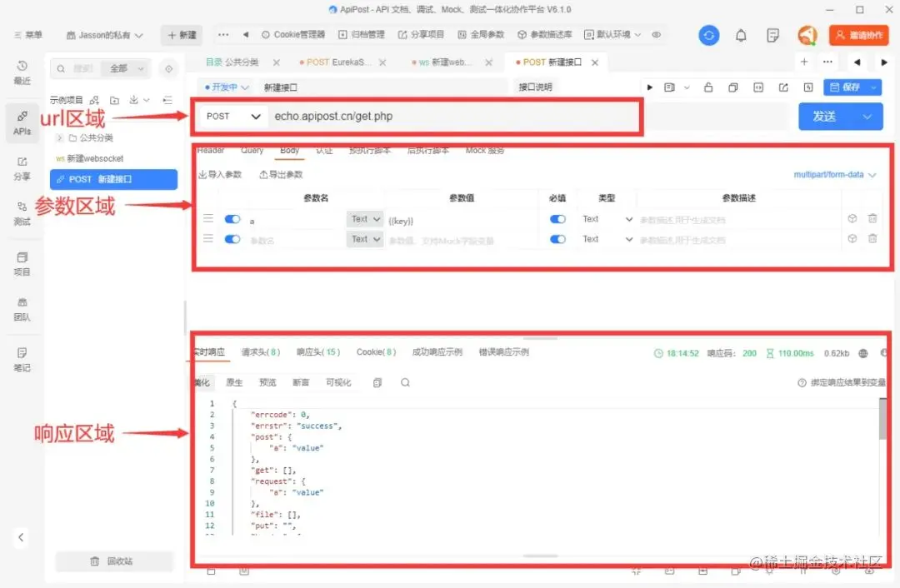Image resolution: width=900 pixels, height=588 pixels.
Task: Toggle enable switch for parameter 'a'
Action: click(x=232, y=219)
